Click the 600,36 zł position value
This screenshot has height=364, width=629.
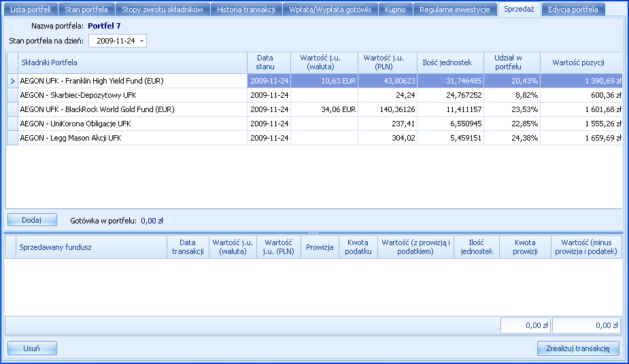581,95
